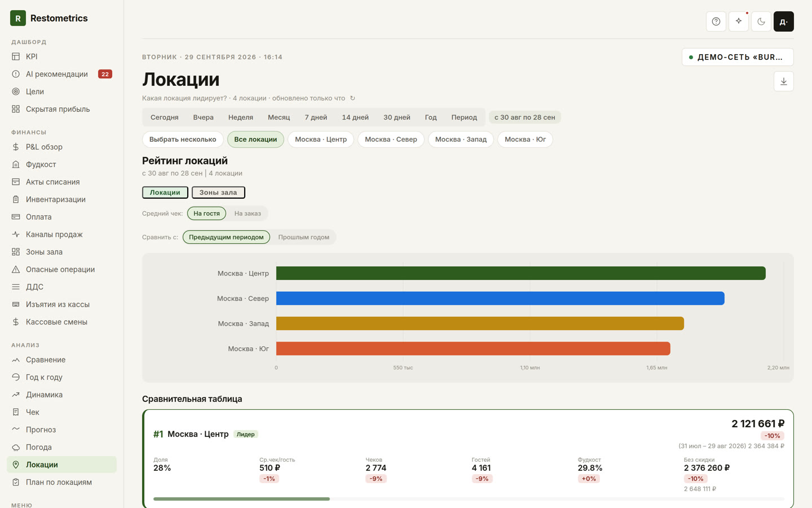Viewport: 812px width, 508px height.
Task: Click the Прогноз wave icon
Action: [16, 430]
